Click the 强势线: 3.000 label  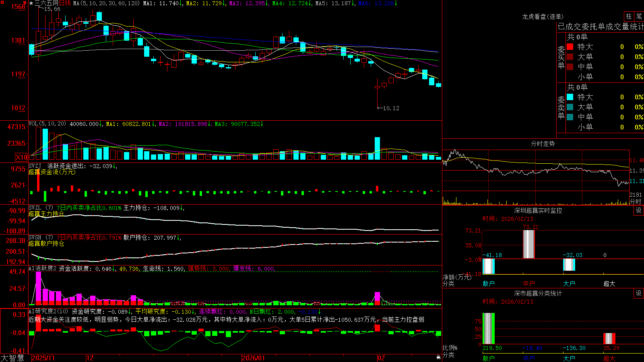point(209,268)
